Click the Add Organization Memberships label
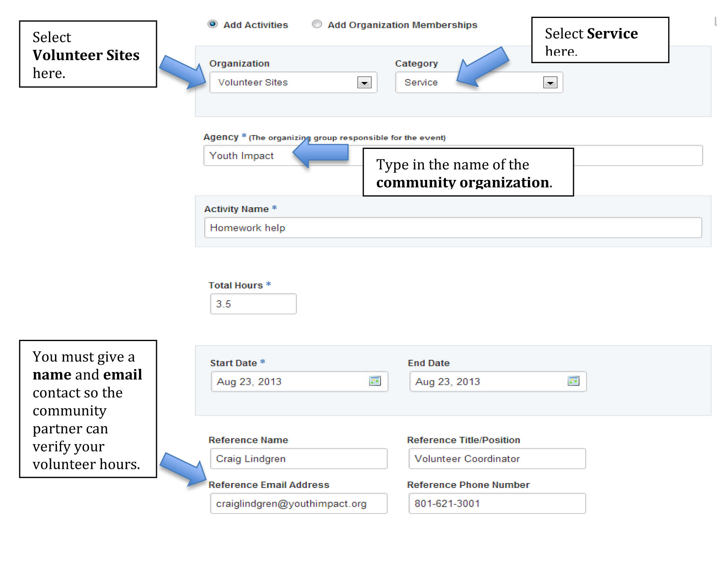The height and width of the screenshot is (563, 728). (402, 25)
